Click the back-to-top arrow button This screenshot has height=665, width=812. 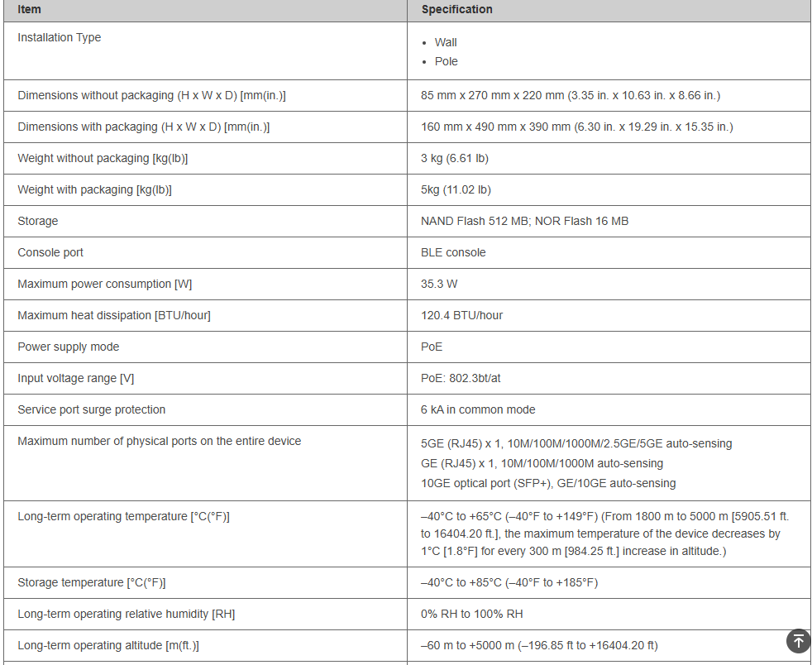[798, 640]
